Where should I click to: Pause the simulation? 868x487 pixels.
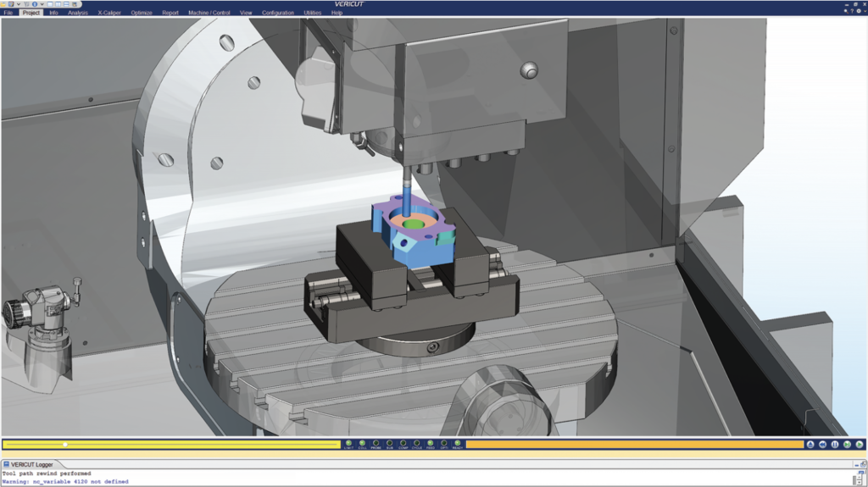tap(835, 445)
